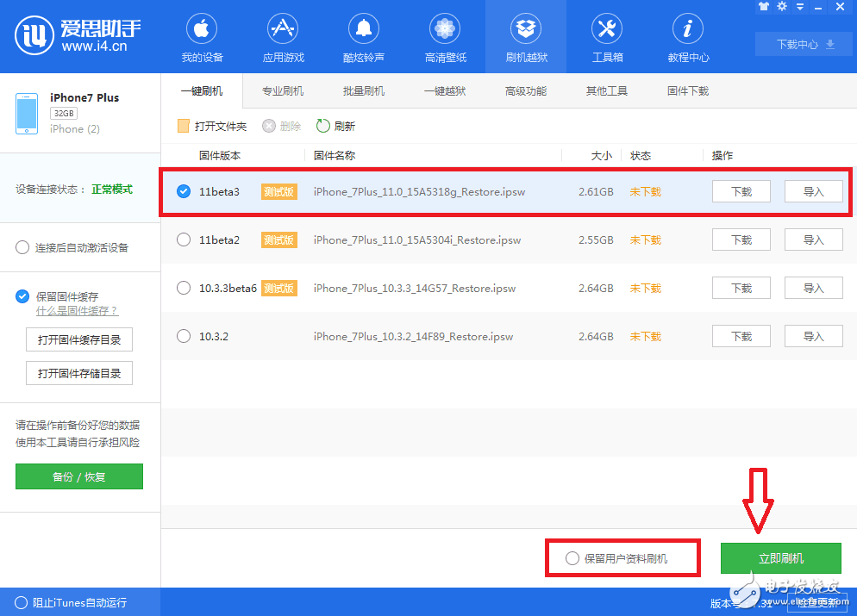The image size is (857, 616).
Task: Select the 10.3.2 firmware radio button
Action: coord(184,336)
